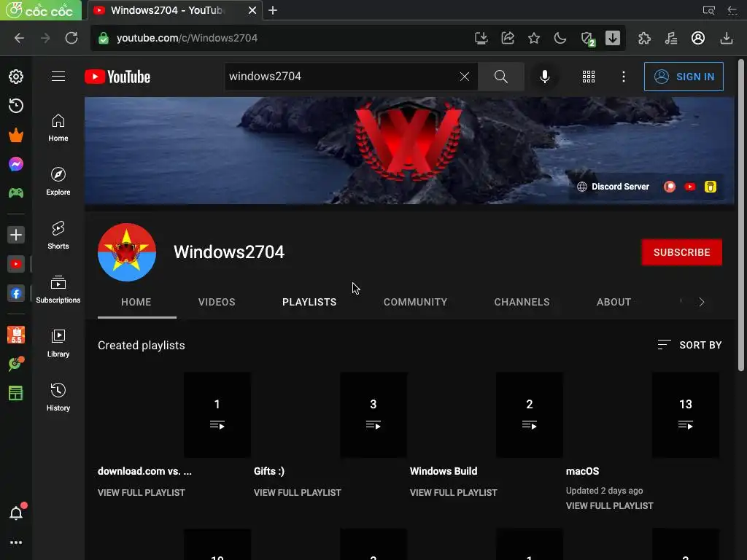Bookmark this page with star icon
Screen dimensions: 747x560
coord(534,38)
